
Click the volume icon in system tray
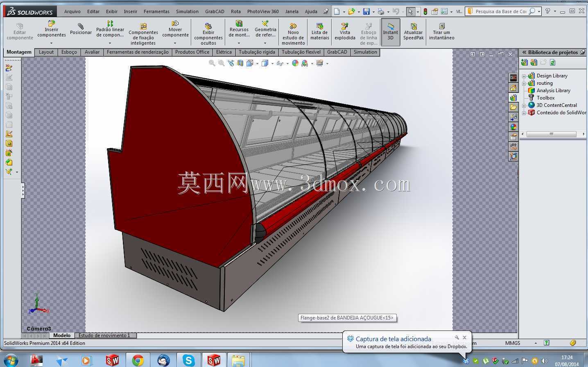click(544, 361)
